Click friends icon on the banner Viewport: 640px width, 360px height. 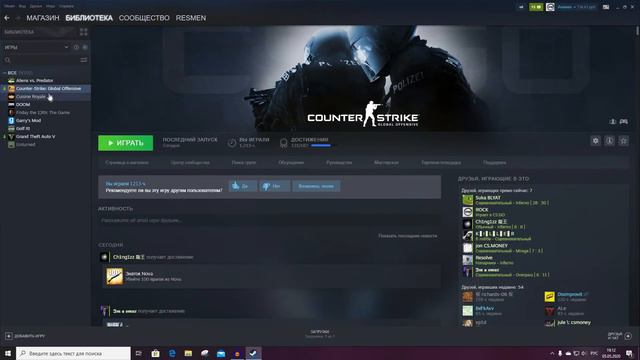tap(613, 121)
